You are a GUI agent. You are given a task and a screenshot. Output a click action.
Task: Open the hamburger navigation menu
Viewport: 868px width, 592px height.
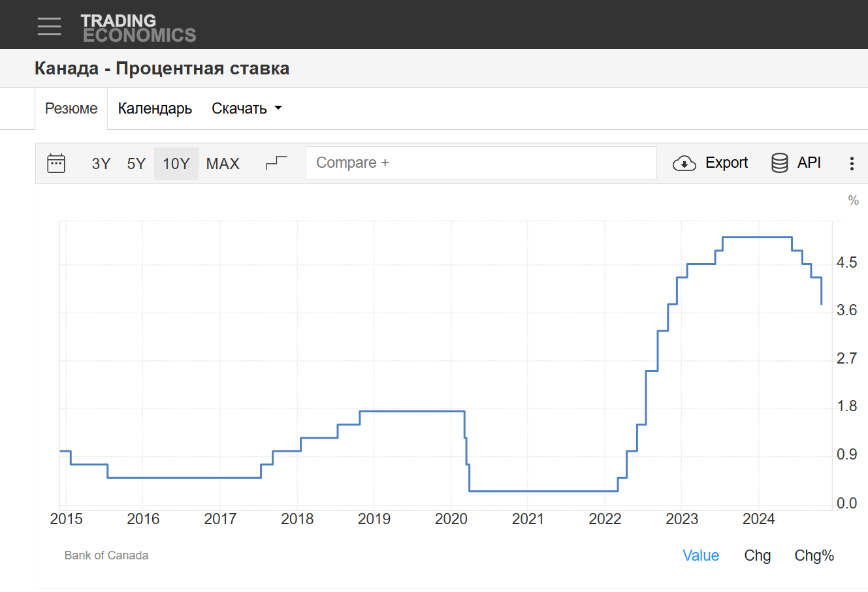[x=49, y=26]
